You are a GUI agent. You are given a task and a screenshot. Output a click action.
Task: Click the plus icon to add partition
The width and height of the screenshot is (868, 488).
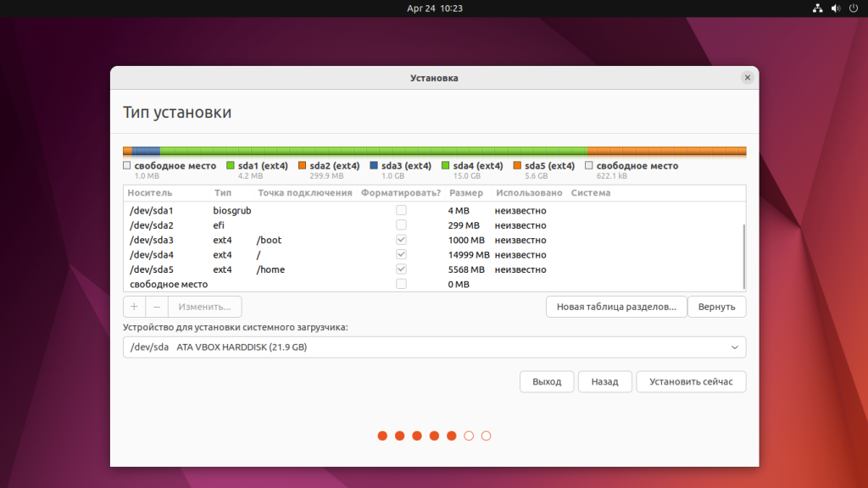pyautogui.click(x=134, y=307)
